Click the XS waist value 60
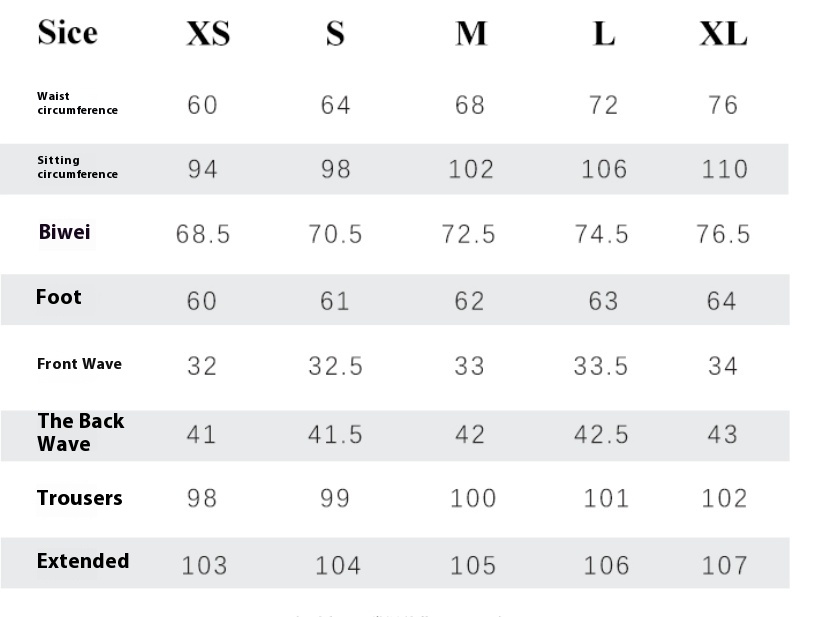 click(x=202, y=105)
